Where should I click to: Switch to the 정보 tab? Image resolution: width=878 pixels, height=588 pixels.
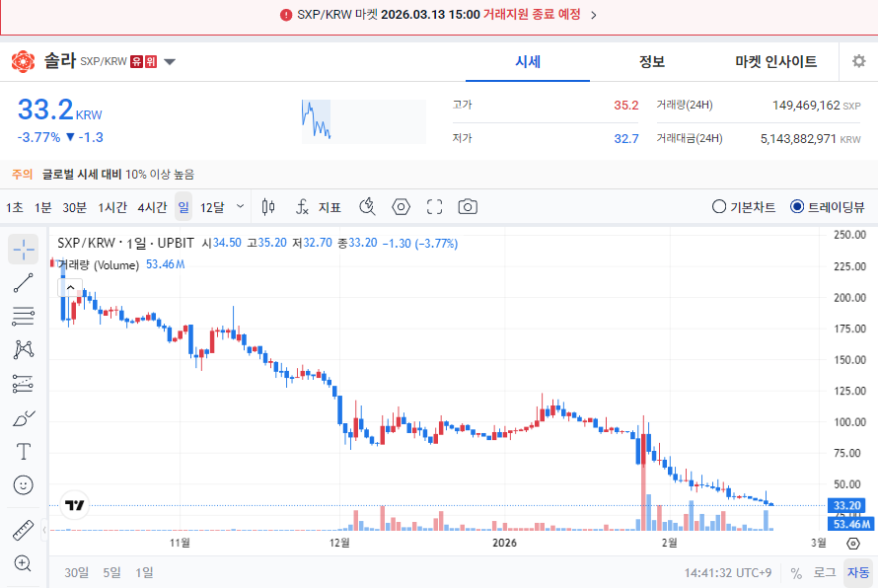(651, 60)
